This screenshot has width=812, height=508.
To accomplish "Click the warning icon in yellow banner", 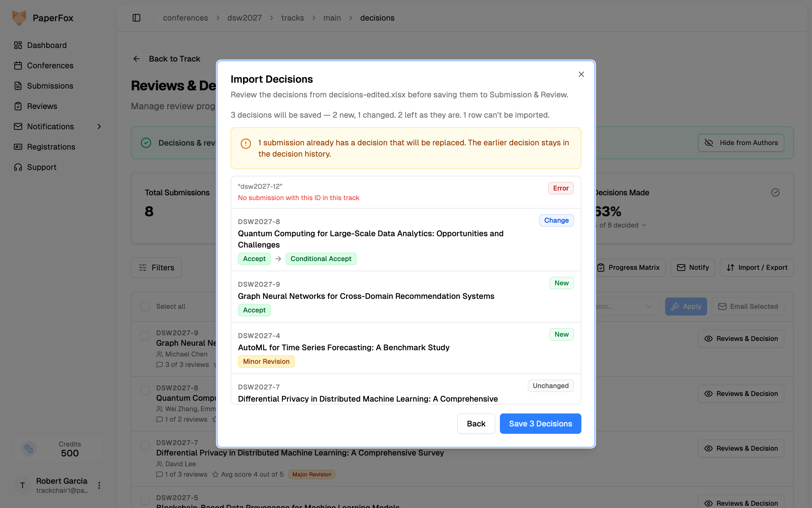I will [246, 143].
